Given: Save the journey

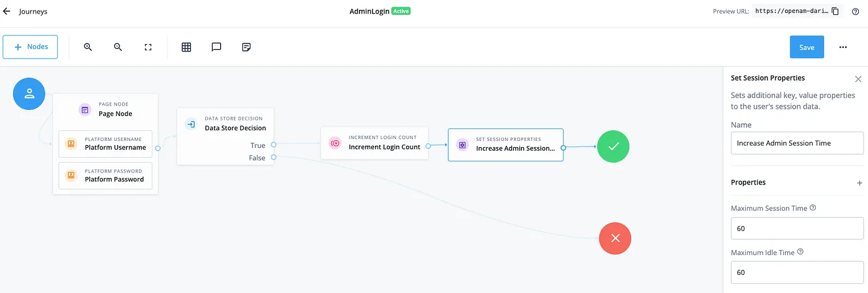Looking at the screenshot, I should (807, 47).
